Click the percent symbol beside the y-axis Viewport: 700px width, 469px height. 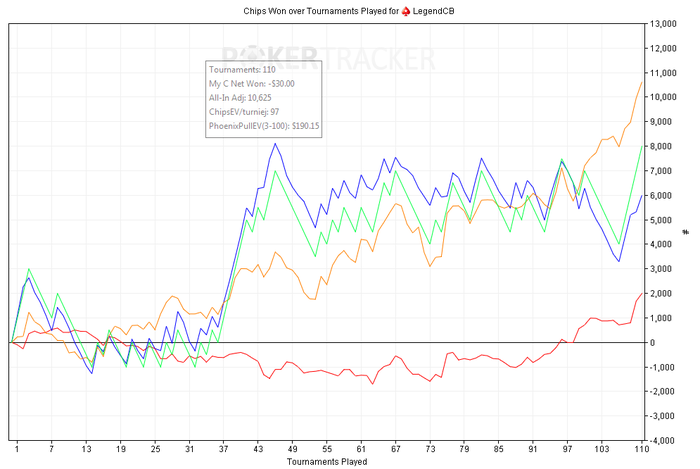(x=686, y=232)
